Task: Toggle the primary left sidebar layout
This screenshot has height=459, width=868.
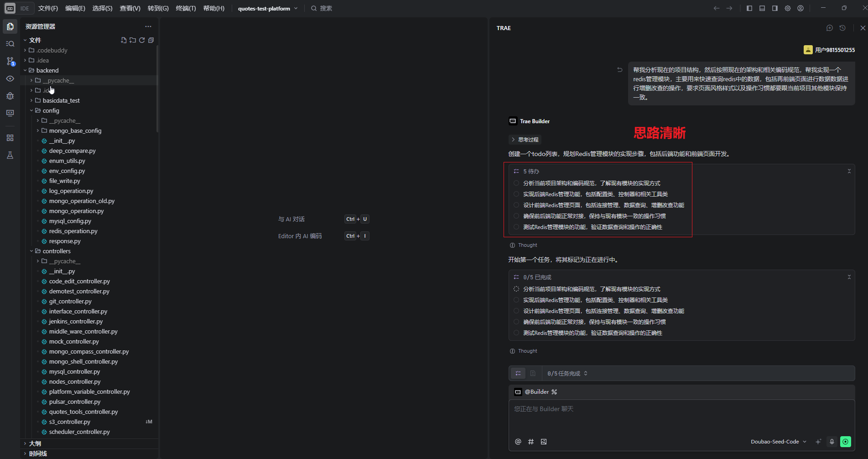Action: 749,8
